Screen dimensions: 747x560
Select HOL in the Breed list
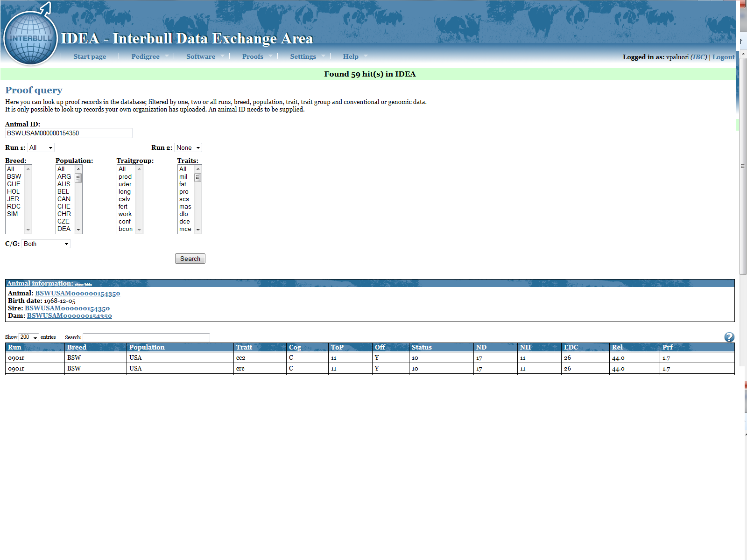pos(14,191)
